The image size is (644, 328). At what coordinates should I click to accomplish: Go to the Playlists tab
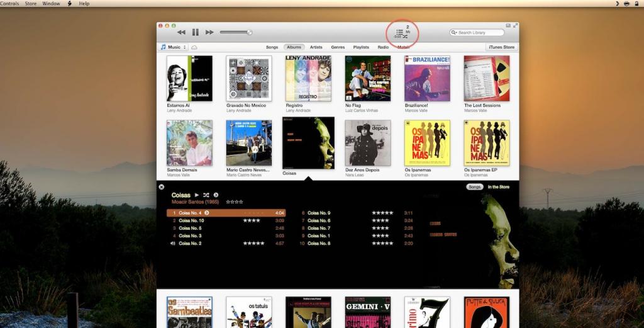point(361,47)
